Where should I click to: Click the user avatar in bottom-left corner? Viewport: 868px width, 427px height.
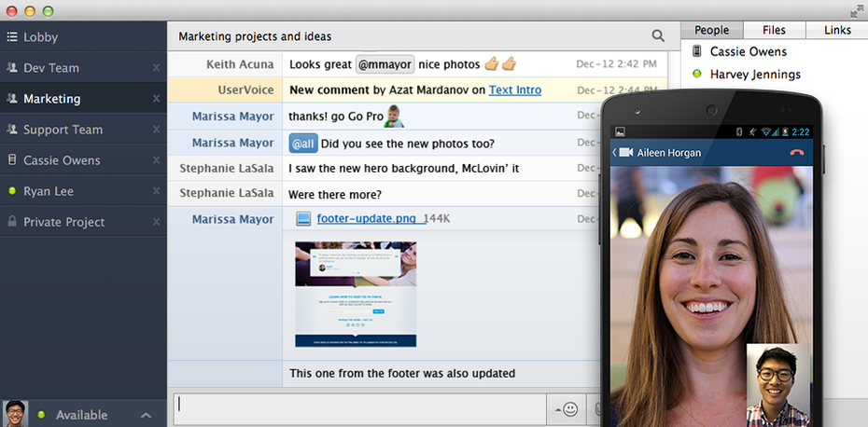[x=15, y=414]
